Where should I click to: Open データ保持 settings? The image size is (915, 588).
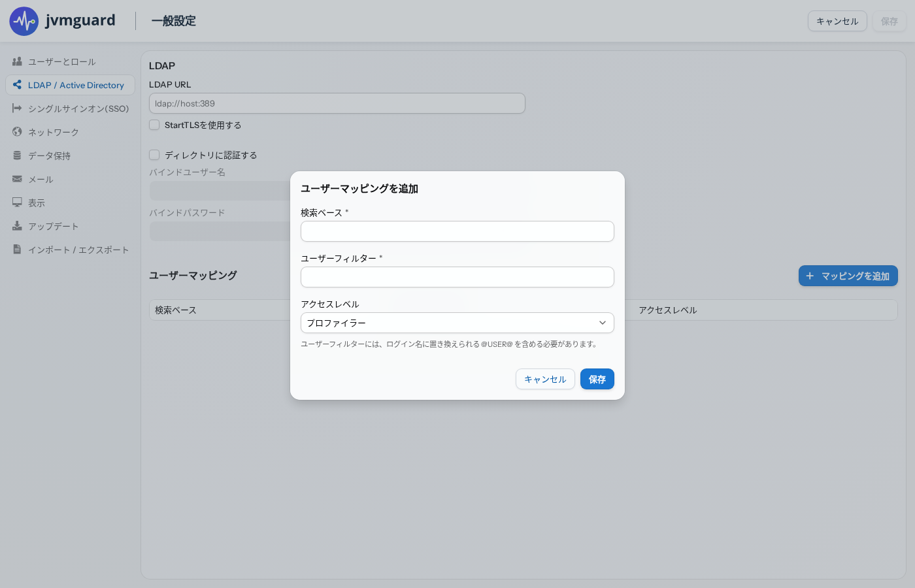[x=70, y=155]
